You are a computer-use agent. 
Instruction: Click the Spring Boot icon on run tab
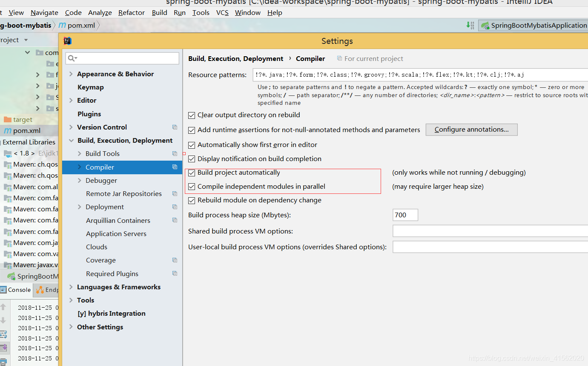(x=11, y=277)
